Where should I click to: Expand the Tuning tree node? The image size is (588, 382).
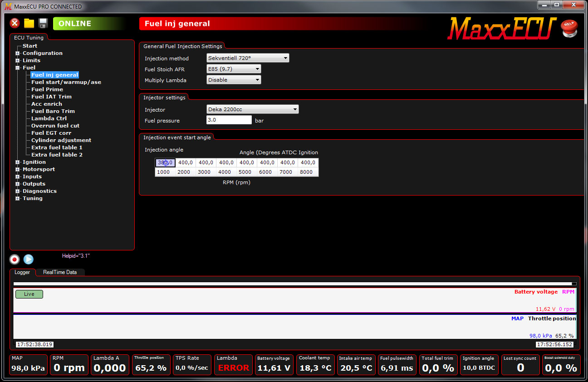(x=18, y=198)
